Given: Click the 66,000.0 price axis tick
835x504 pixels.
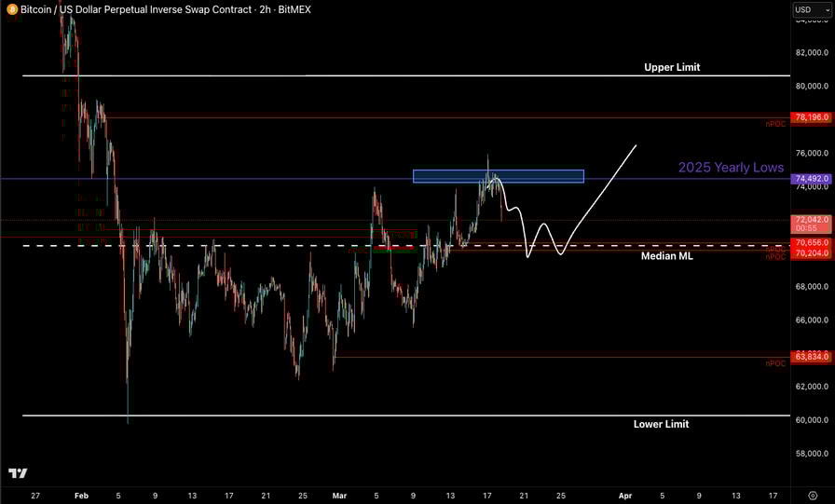Looking at the screenshot, I should 811,320.
